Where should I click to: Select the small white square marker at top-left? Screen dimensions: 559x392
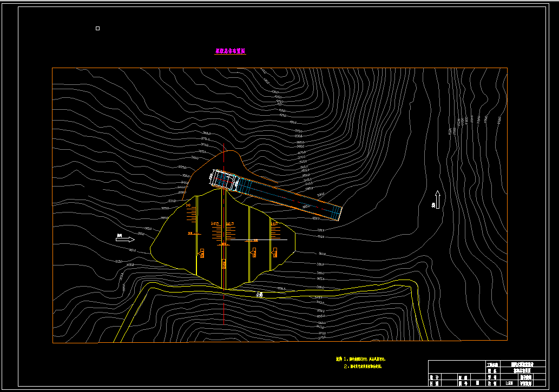98,28
